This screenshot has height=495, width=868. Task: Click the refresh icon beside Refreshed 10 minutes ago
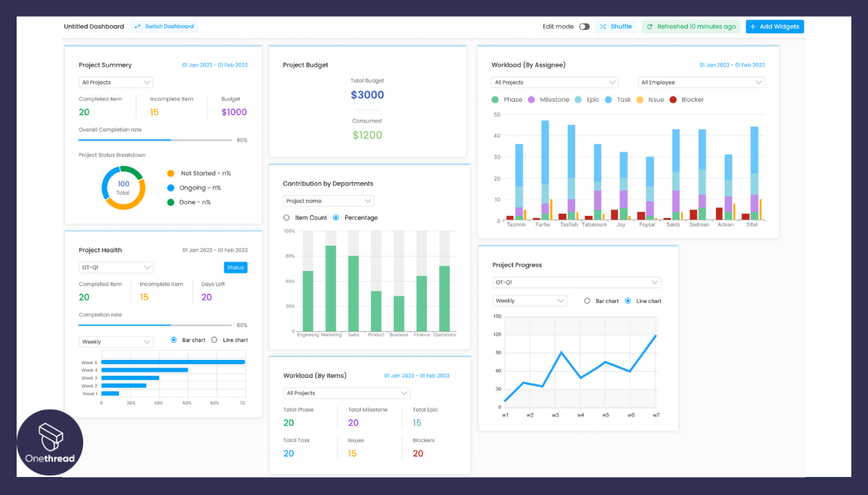pyautogui.click(x=650, y=26)
